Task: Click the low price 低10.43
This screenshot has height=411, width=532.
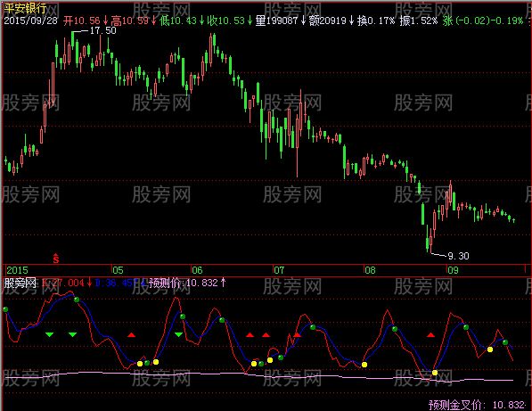Action: (178, 21)
